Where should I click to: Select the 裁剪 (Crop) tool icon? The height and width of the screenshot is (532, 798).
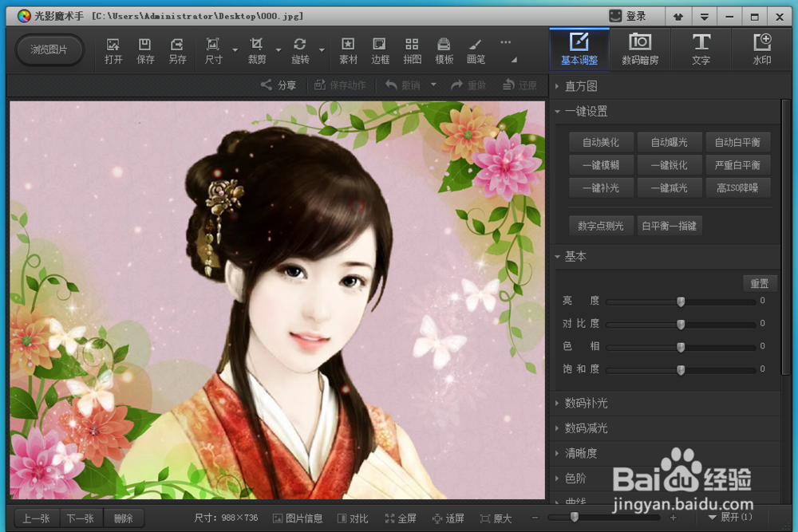(256, 51)
